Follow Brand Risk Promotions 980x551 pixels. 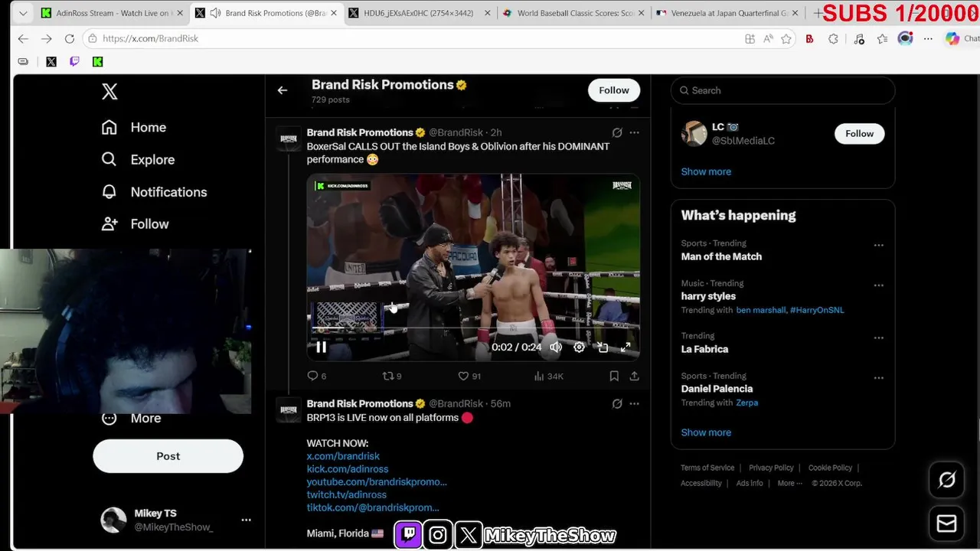click(614, 90)
